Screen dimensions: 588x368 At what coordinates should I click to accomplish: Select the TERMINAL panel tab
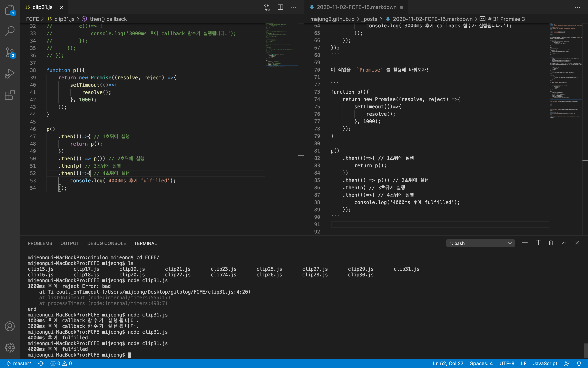pyautogui.click(x=146, y=243)
